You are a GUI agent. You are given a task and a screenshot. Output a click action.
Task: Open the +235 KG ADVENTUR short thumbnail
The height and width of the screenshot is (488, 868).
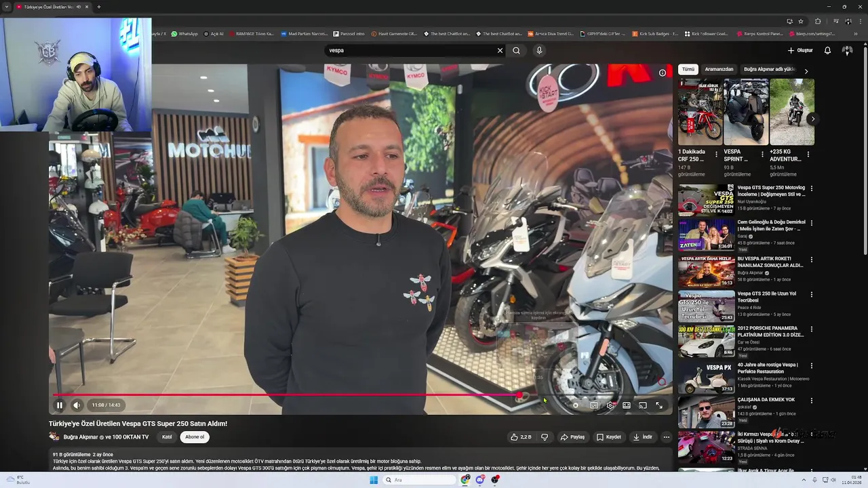click(792, 112)
